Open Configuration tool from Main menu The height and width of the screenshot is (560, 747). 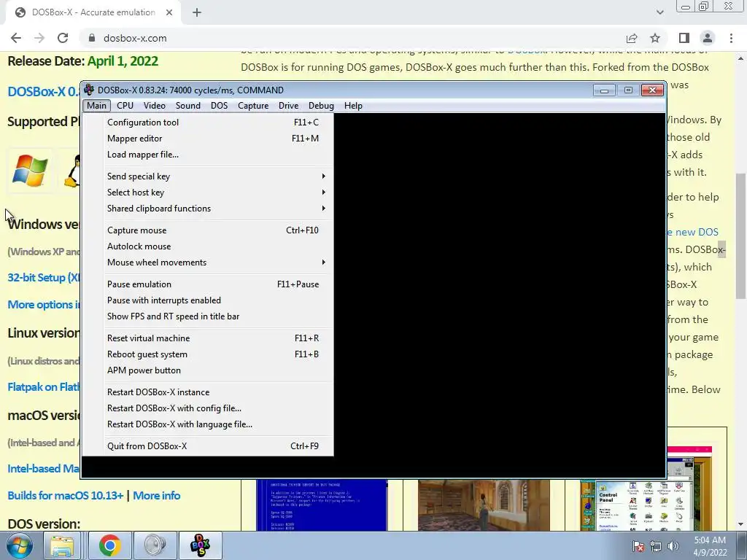click(x=208, y=122)
